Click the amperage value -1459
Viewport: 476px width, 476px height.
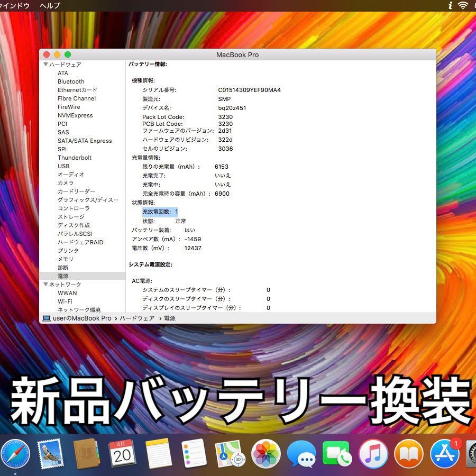pyautogui.click(x=193, y=239)
